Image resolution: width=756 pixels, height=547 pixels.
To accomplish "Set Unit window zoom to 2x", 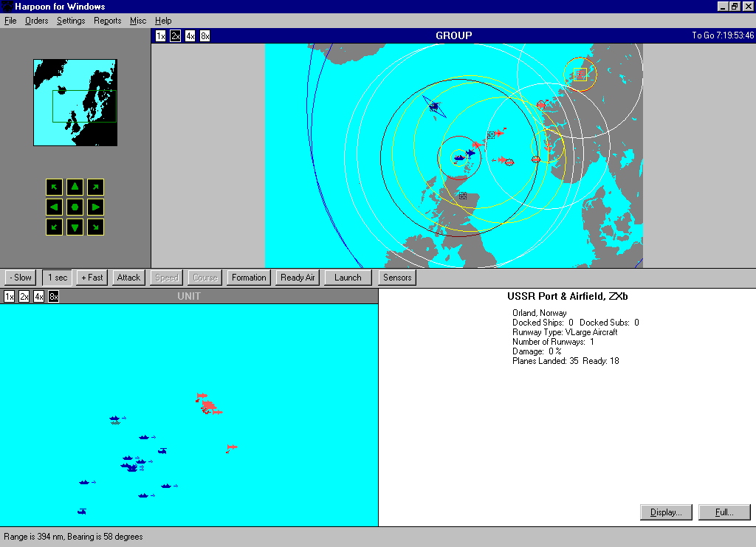I will coord(24,297).
